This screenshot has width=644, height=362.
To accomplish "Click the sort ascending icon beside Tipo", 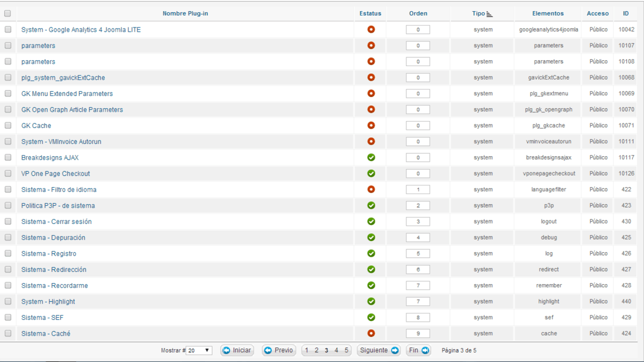I will [489, 15].
